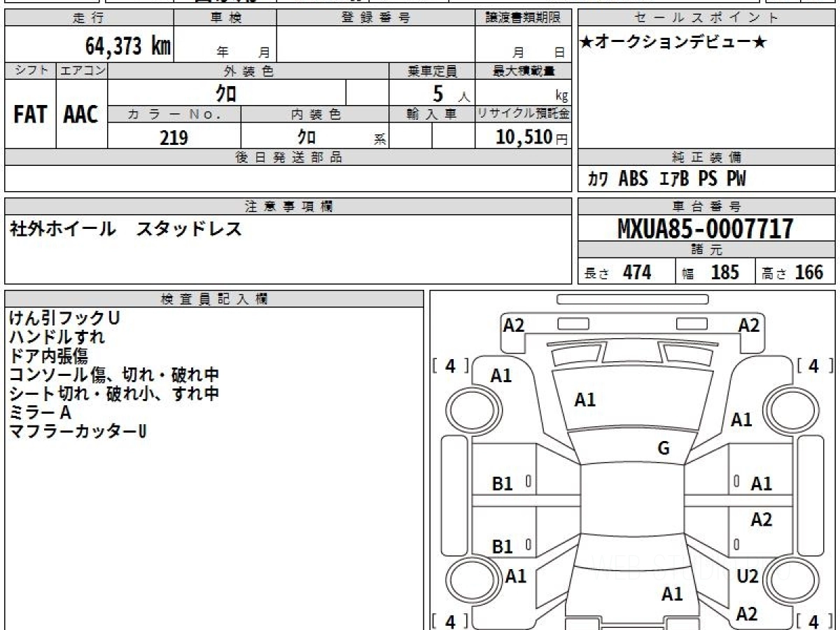Image resolution: width=840 pixels, height=630 pixels.
Task: Click the 輸入車 header
Action: coord(432,114)
